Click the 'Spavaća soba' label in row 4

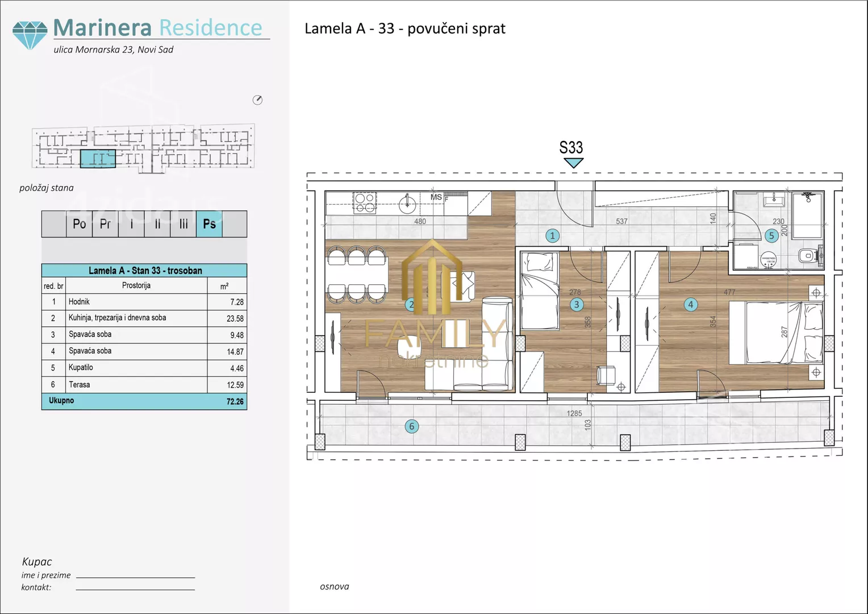(90, 351)
